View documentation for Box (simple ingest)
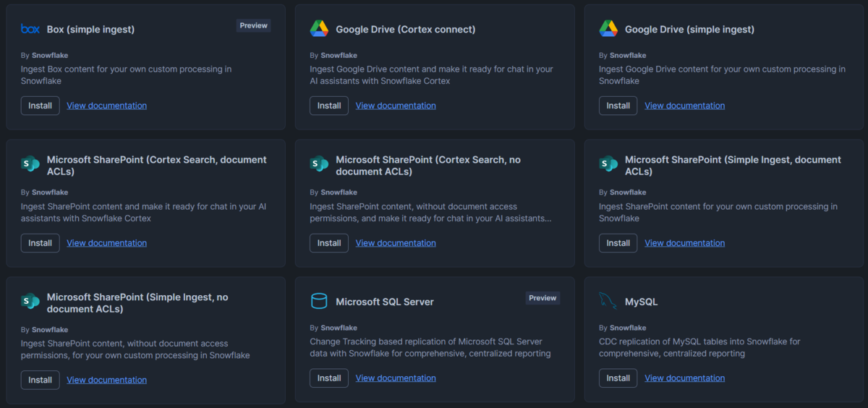Image resolution: width=868 pixels, height=408 pixels. point(107,106)
